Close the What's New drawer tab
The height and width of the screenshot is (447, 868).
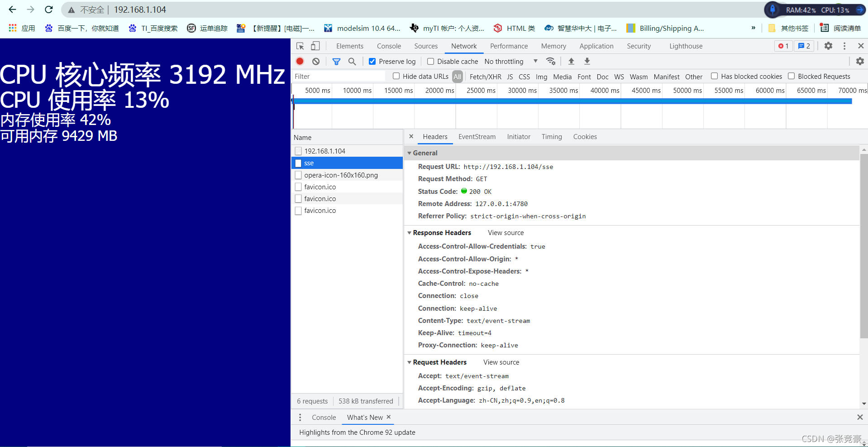point(388,417)
